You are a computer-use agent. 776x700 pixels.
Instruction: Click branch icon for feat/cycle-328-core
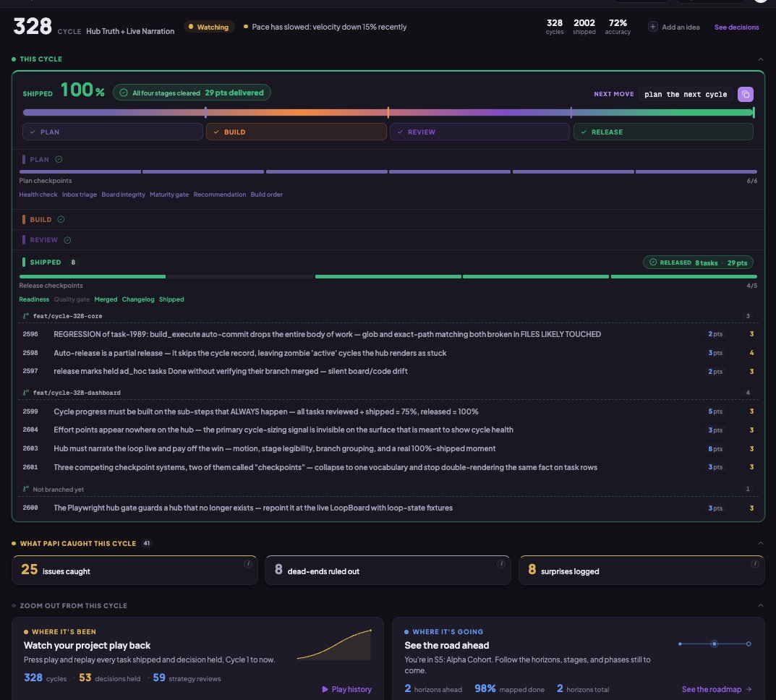coord(26,315)
